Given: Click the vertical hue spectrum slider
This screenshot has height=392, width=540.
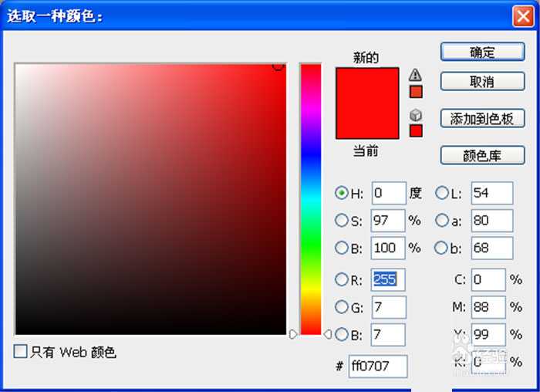Looking at the screenshot, I should 311,199.
